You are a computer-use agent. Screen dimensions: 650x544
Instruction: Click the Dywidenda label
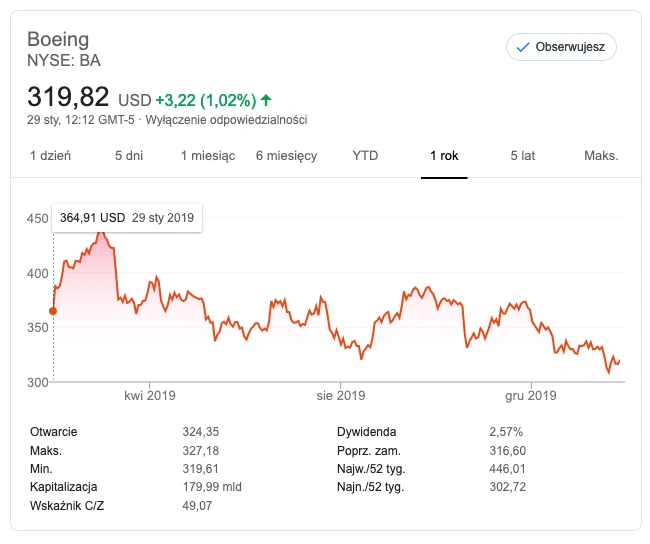point(366,432)
